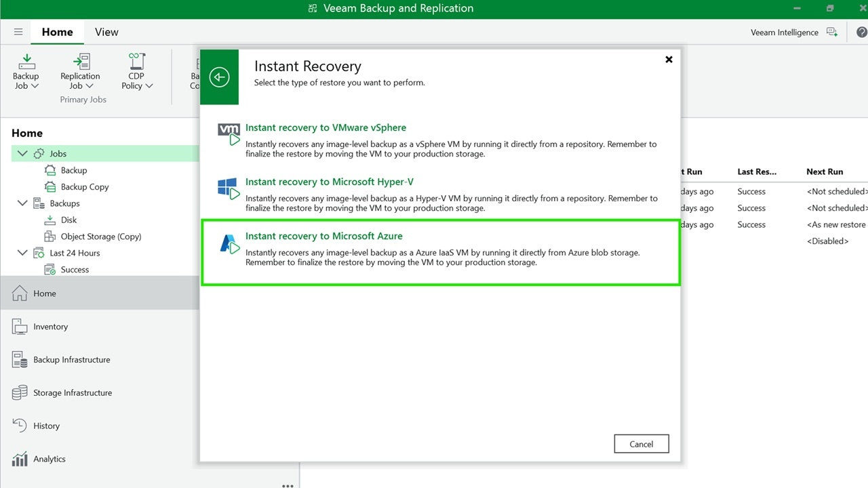The image size is (868, 488).
Task: Collapse the Backups tree node
Action: tap(22, 203)
